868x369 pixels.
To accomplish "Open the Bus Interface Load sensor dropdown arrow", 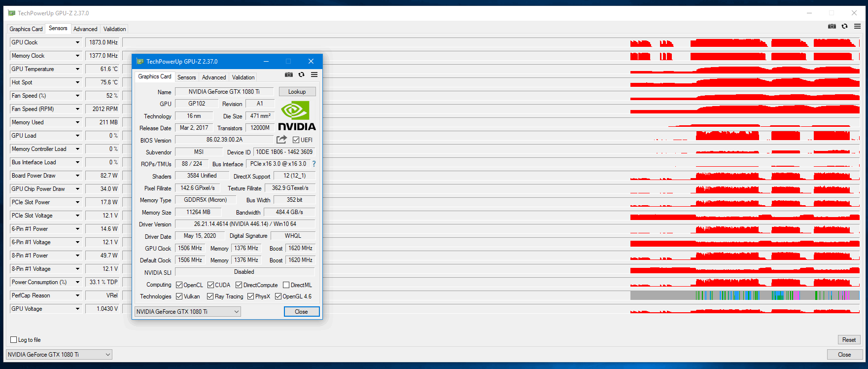I will tap(77, 162).
